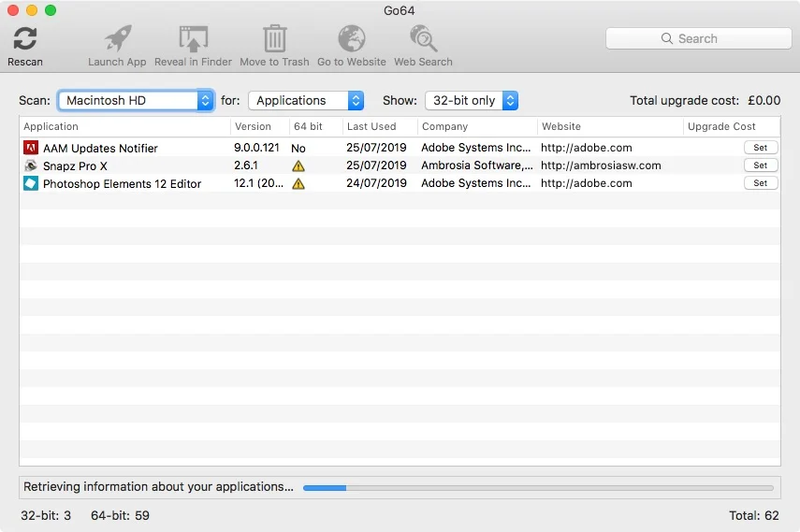Click http://adobe.com in Photoshop Elements row
The height and width of the screenshot is (532, 800).
pyautogui.click(x=587, y=183)
